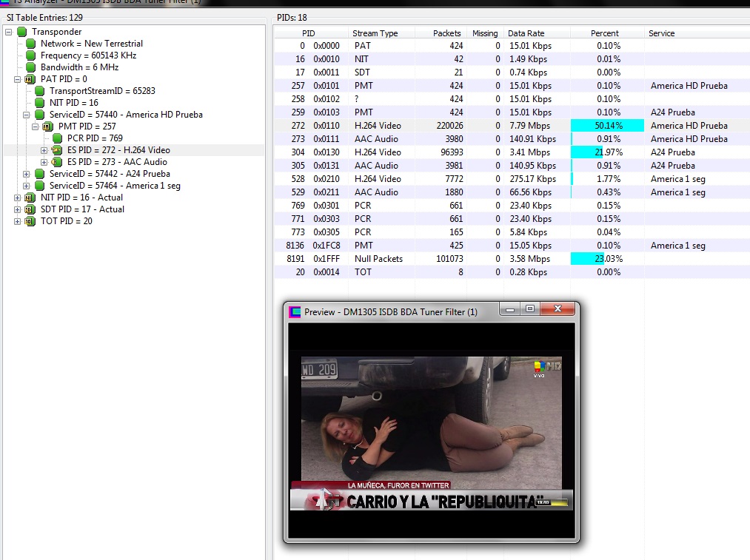The image size is (750, 560).
Task: Click the NIT table icon beside NIT PID = 16 - Actual
Action: coord(30,198)
